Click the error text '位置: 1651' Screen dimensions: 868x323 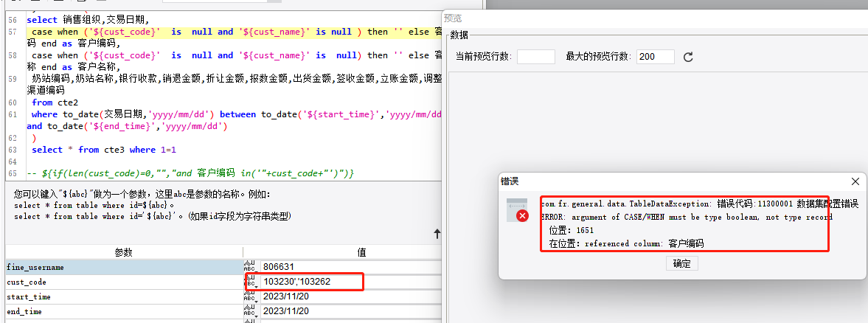point(571,230)
